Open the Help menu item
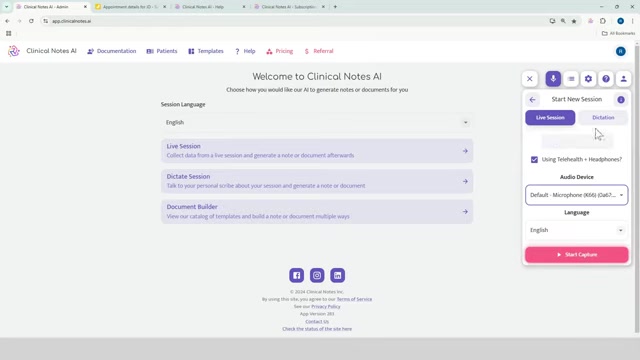Viewport: 640px width, 360px height. [x=245, y=51]
